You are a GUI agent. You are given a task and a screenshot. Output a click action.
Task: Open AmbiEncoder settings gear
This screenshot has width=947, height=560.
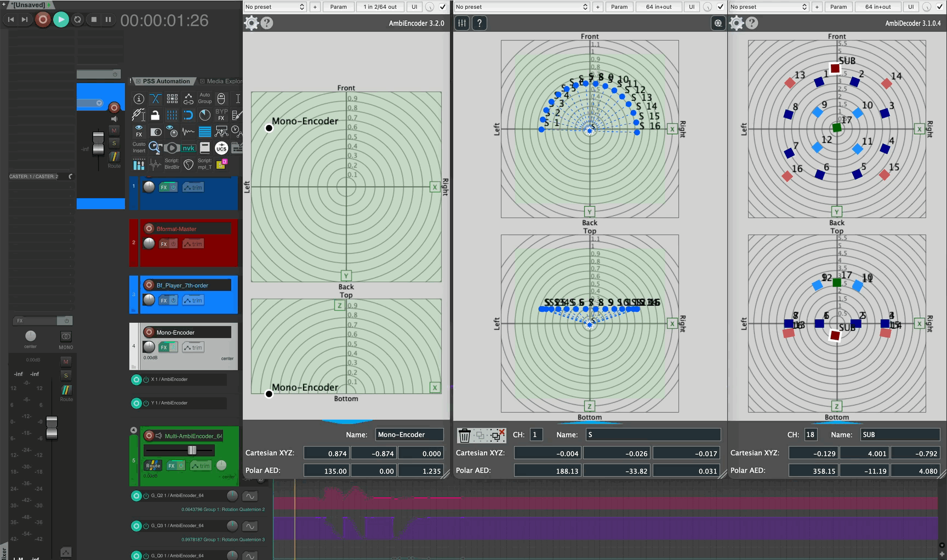tap(251, 23)
